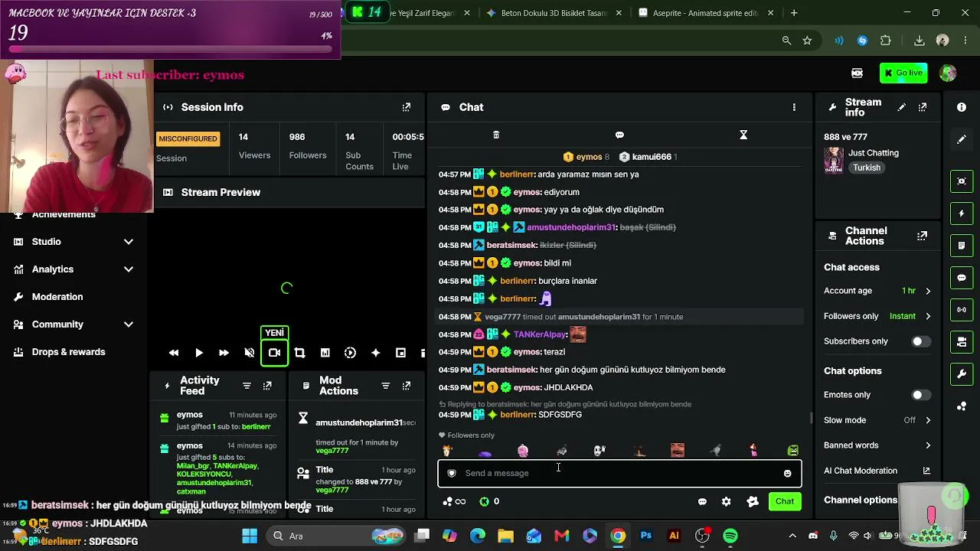Filter the Activity Feed
980x551 pixels.
247,386
